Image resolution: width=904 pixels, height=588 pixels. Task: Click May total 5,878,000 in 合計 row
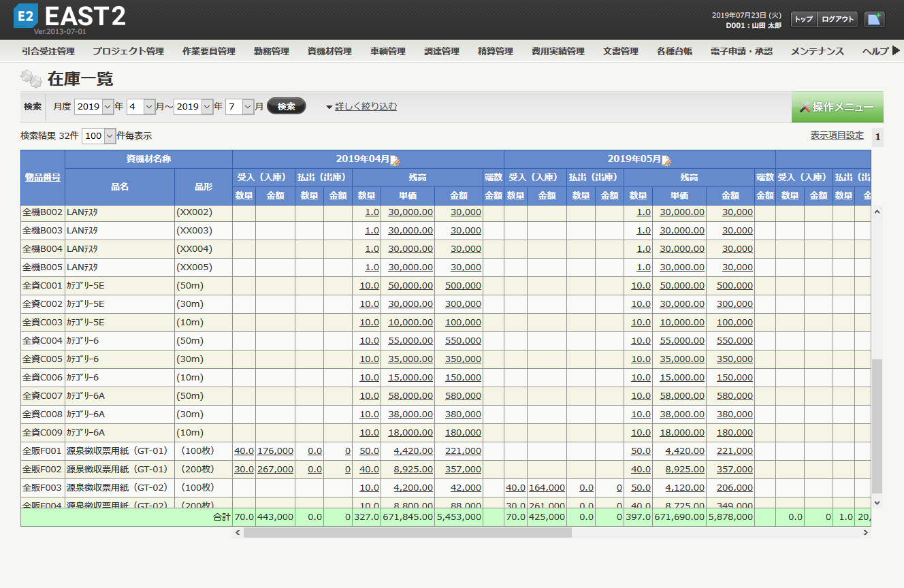730,517
